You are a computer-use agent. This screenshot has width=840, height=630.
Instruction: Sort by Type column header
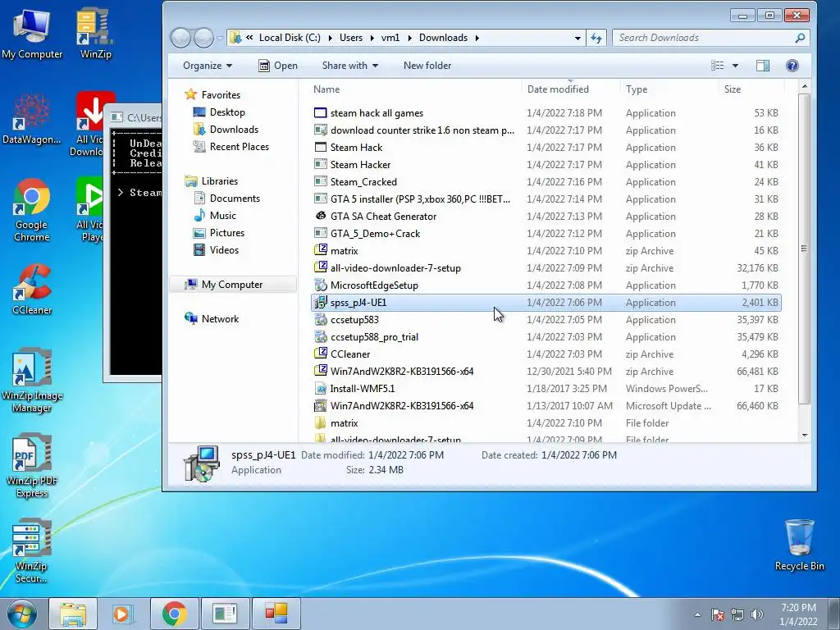[669, 89]
